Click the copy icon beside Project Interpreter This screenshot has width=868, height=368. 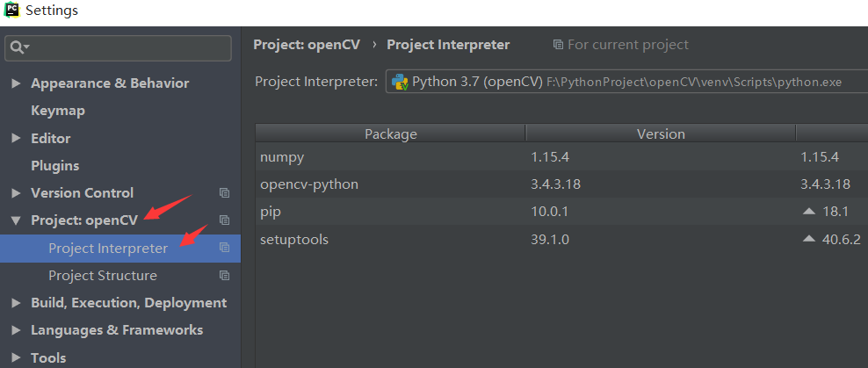(x=224, y=248)
